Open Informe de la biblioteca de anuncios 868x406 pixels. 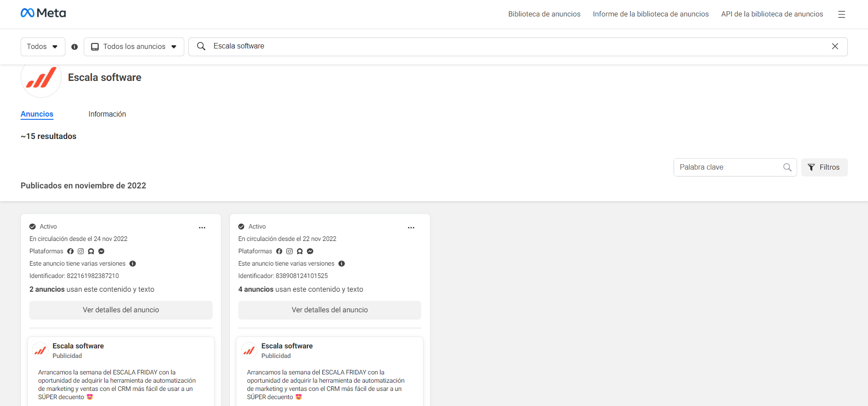[651, 14]
